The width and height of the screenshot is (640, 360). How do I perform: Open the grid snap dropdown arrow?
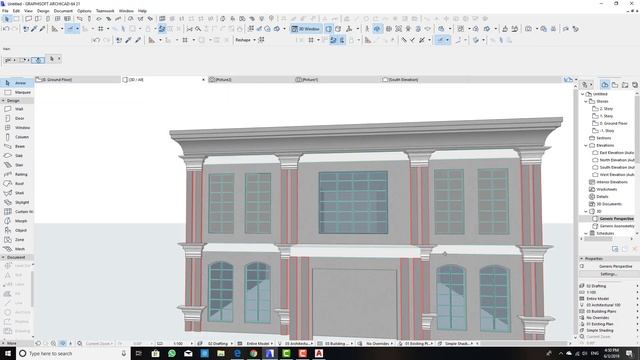click(x=108, y=29)
